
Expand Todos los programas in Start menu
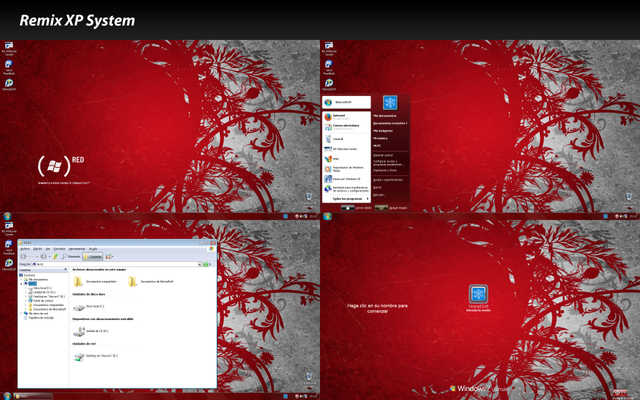[351, 199]
